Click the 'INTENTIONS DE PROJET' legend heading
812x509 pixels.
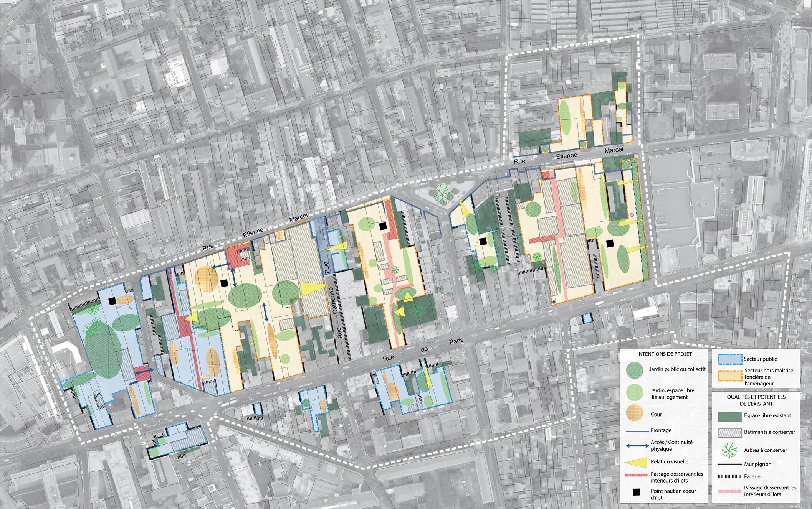(x=664, y=354)
